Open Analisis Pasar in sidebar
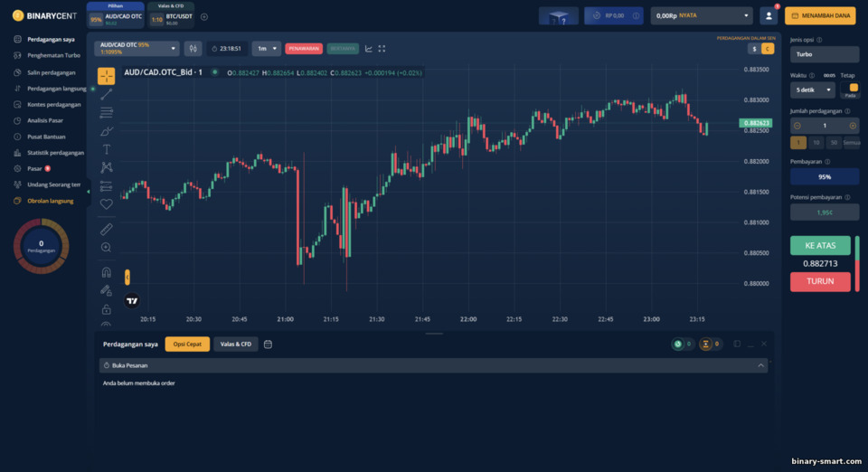Viewport: 868px width, 472px height. coord(45,120)
